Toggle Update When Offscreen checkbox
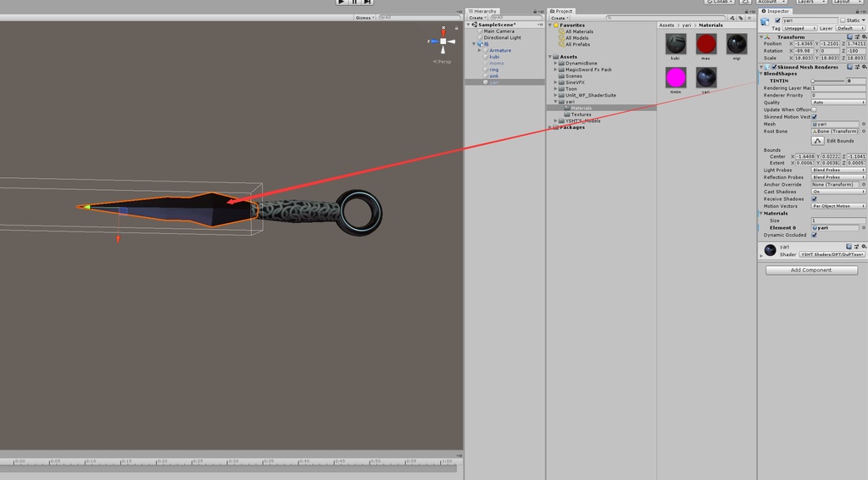 pyautogui.click(x=814, y=109)
